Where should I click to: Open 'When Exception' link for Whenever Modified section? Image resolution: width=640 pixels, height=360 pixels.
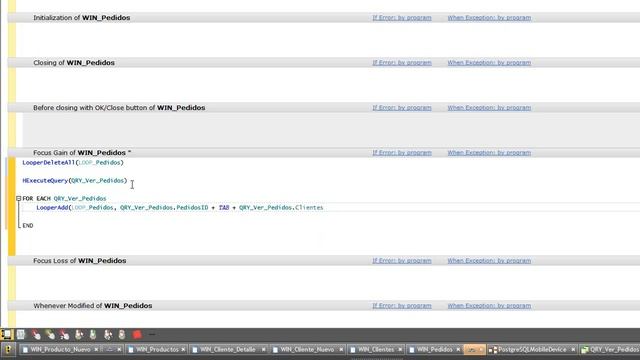(x=489, y=306)
